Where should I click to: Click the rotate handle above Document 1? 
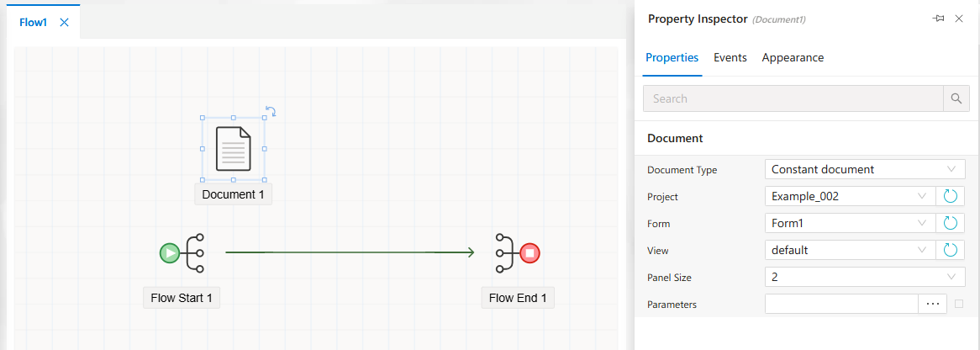(x=271, y=111)
